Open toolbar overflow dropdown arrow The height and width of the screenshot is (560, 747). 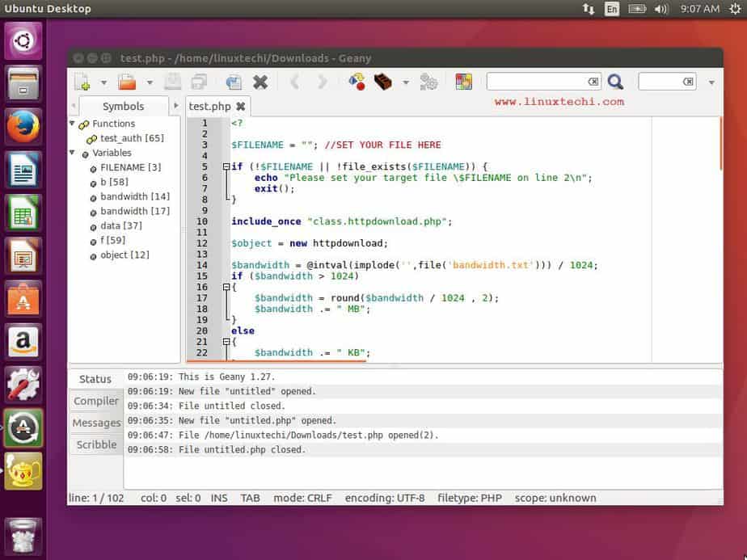[711, 82]
